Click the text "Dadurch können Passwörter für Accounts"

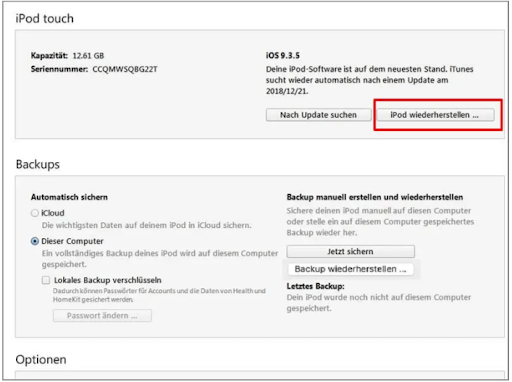coord(113,291)
